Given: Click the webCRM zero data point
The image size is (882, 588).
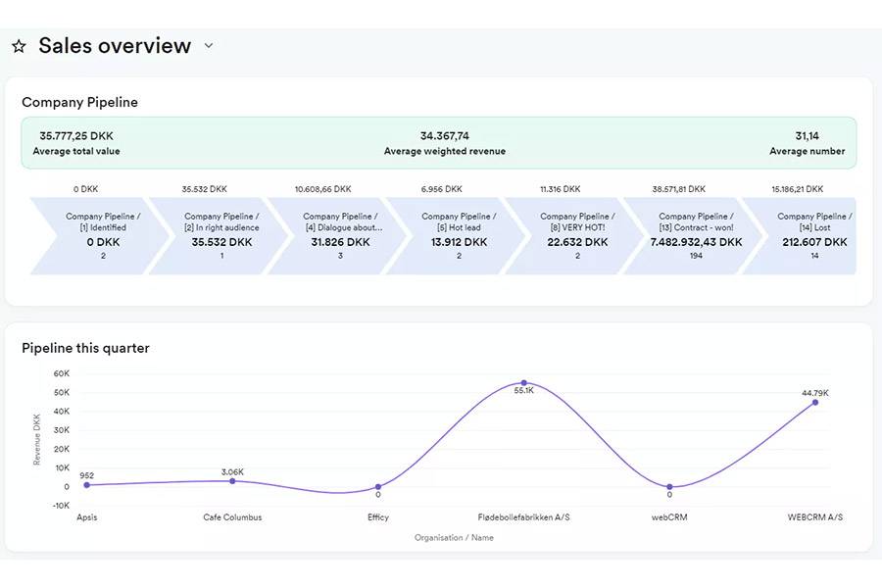Looking at the screenshot, I should [669, 487].
